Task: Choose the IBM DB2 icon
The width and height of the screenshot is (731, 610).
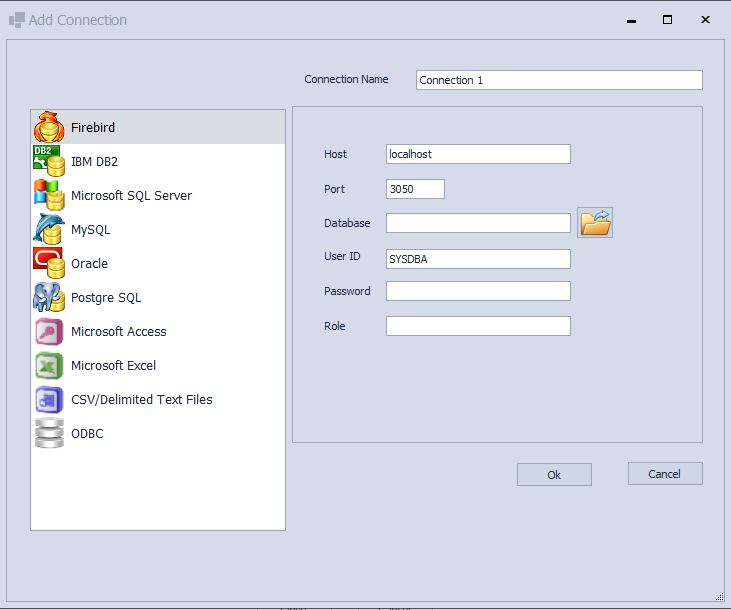Action: pyautogui.click(x=49, y=161)
